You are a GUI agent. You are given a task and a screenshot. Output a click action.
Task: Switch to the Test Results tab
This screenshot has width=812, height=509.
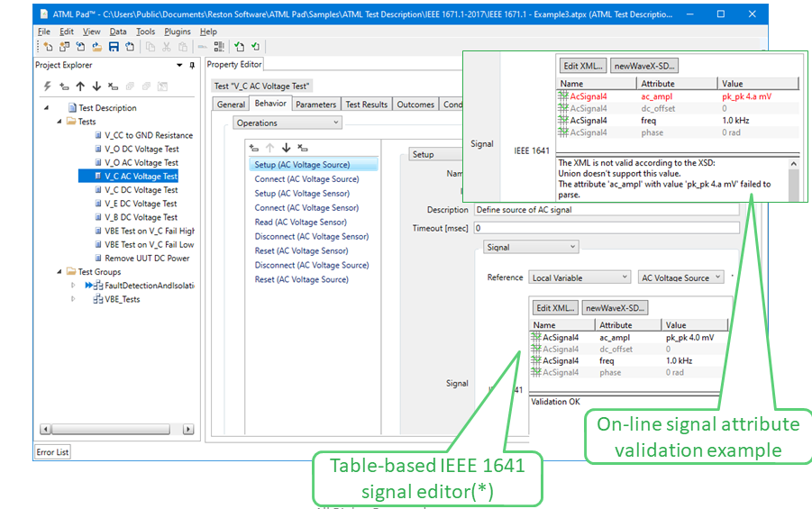pyautogui.click(x=367, y=105)
